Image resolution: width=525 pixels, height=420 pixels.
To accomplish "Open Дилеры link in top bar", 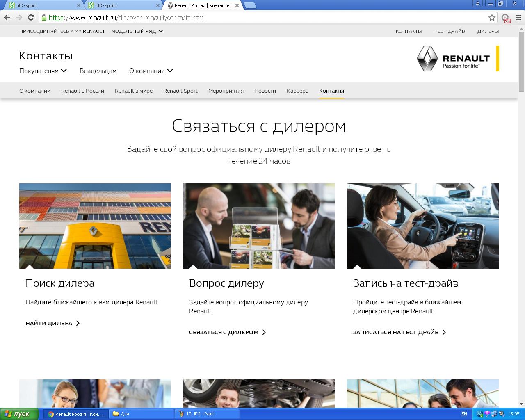I will pos(488,31).
